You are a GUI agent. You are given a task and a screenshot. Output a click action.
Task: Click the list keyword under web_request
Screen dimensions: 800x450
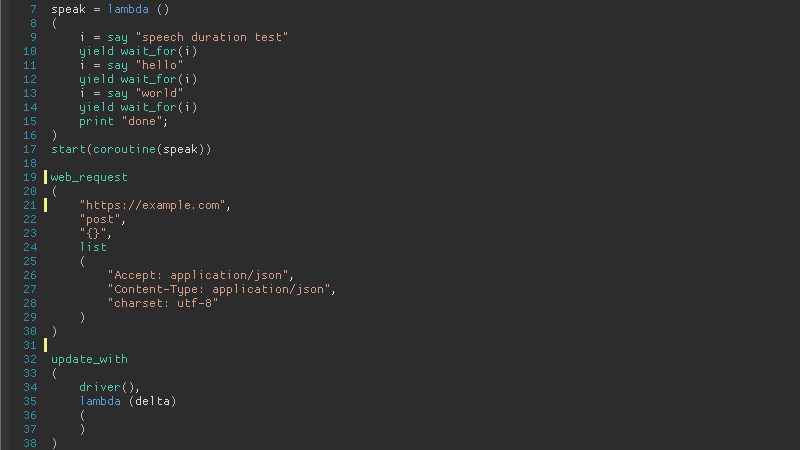click(x=94, y=247)
